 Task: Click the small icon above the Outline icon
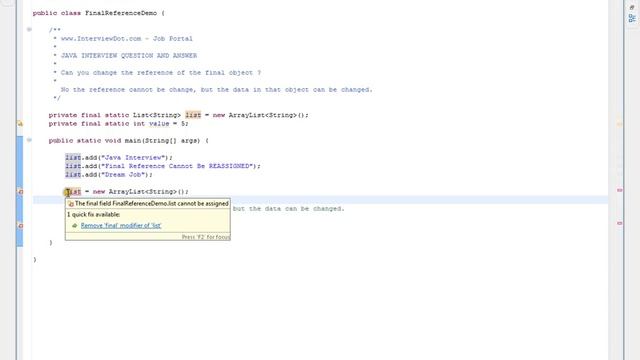[x=632, y=7]
